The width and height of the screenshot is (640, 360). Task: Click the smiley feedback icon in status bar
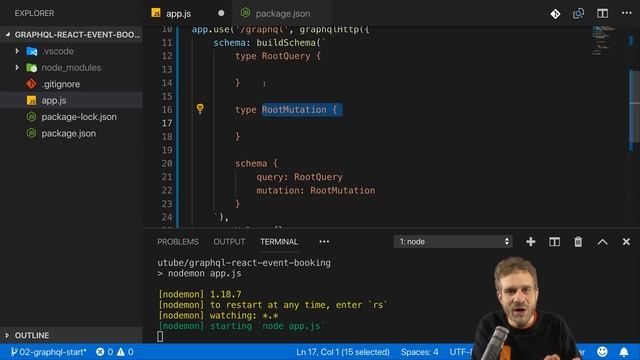point(602,351)
